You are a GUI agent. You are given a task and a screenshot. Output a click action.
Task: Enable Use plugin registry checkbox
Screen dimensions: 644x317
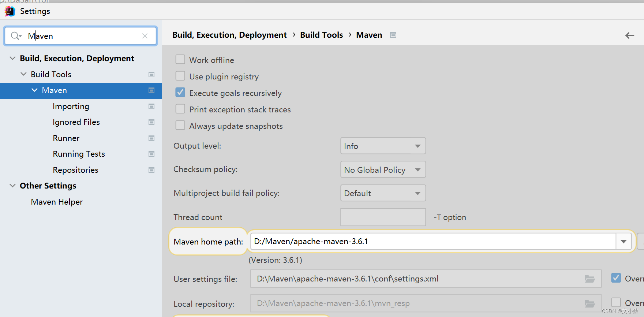(180, 76)
